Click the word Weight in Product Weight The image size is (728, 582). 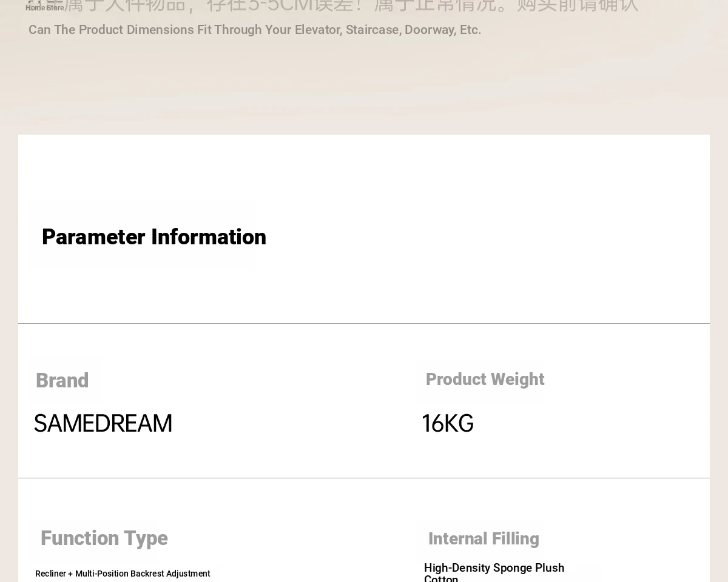pos(517,380)
